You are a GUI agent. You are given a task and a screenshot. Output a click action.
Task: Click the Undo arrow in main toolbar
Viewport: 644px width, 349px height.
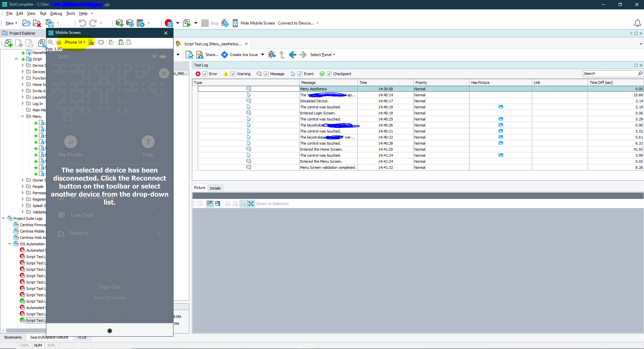(82, 23)
